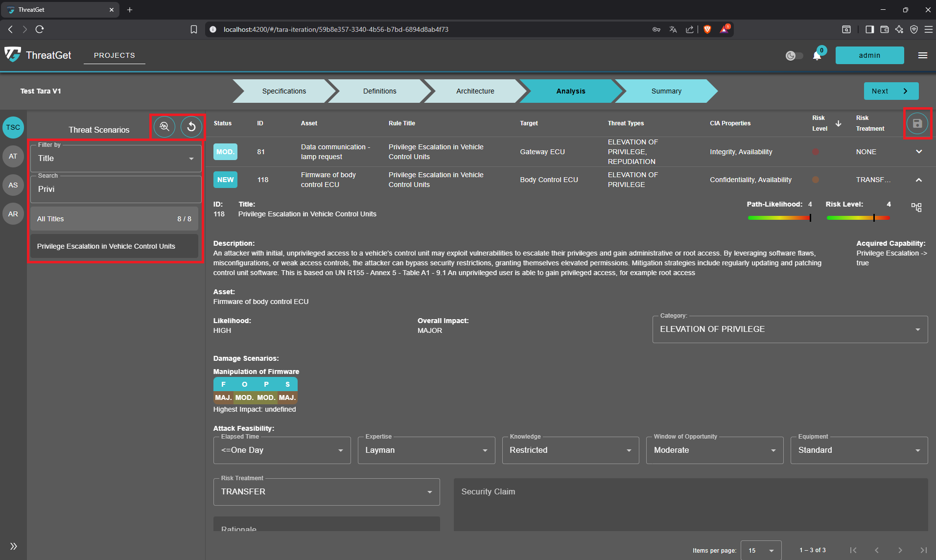The width and height of the screenshot is (936, 560).
Task: Click the save icon for Risk Treatment
Action: (x=917, y=123)
